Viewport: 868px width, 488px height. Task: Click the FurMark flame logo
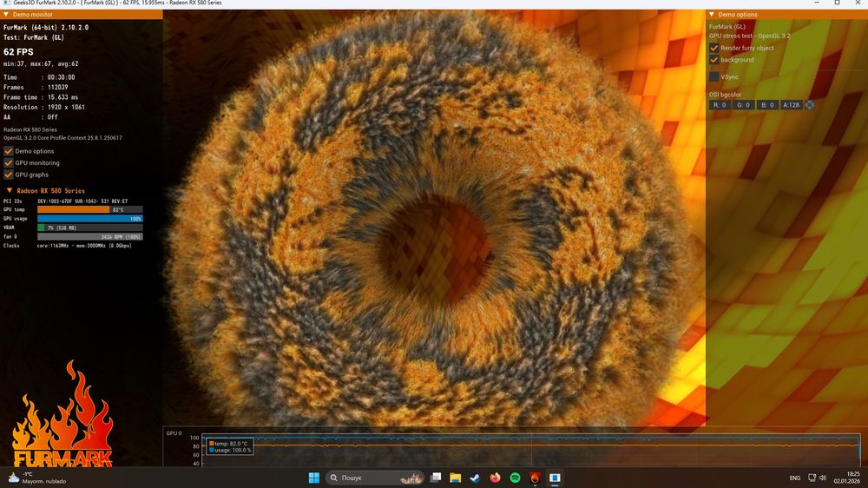[62, 413]
